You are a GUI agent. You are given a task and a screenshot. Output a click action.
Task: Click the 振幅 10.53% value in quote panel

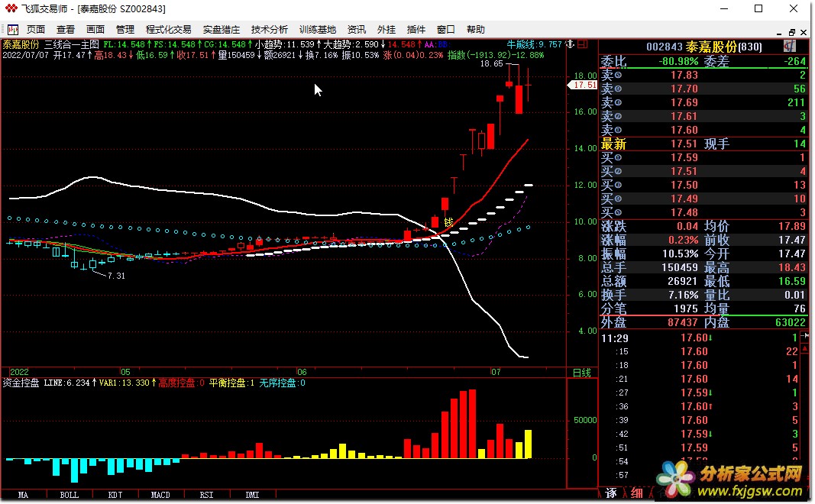(681, 254)
